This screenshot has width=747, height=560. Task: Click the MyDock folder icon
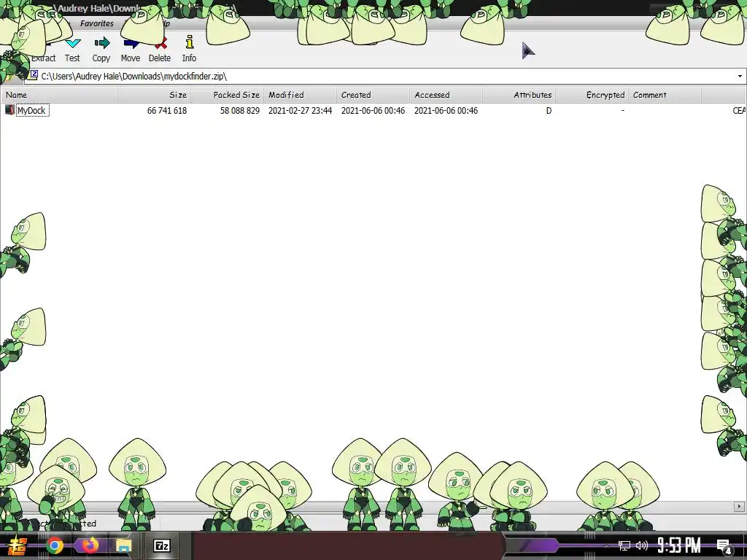[x=9, y=110]
